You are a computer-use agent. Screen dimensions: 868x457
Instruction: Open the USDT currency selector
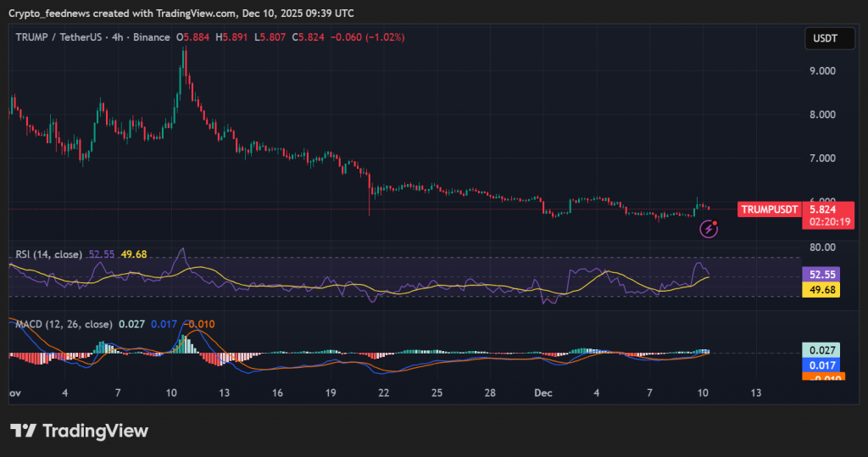[824, 38]
